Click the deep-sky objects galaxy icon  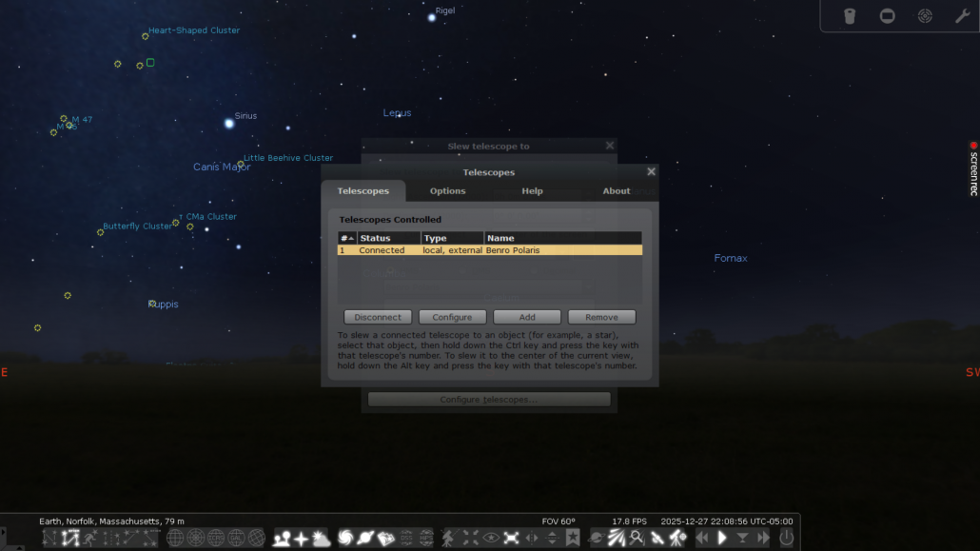click(344, 539)
